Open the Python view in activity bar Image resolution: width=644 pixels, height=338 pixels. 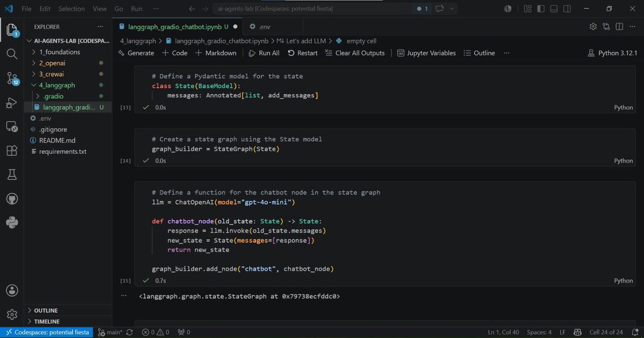click(12, 223)
